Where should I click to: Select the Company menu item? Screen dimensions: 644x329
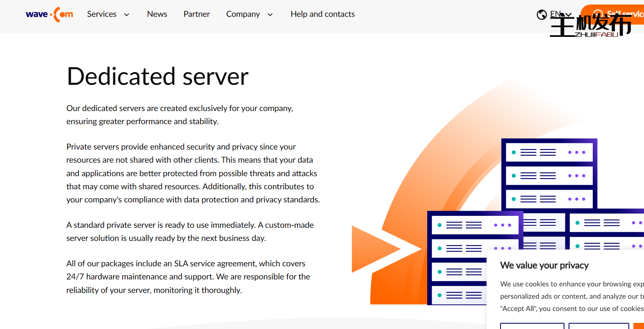(243, 14)
